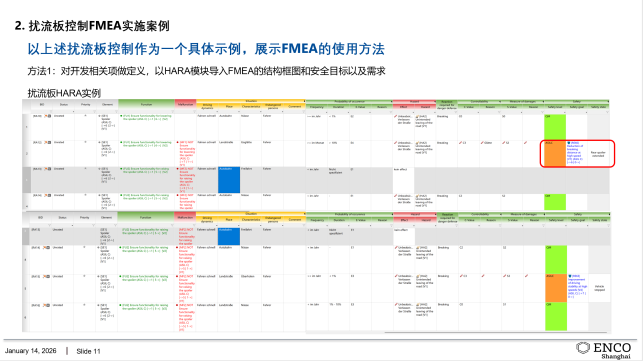Click the Hazard group header in the top table
Screen dimensions: 643x361
[414, 101]
